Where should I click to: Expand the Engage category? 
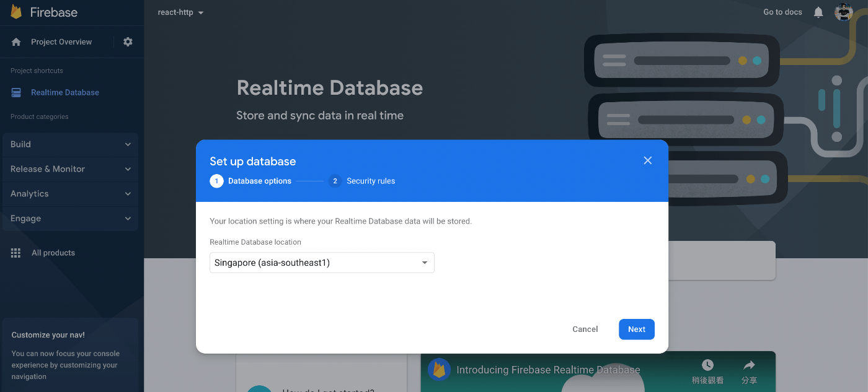pyautogui.click(x=71, y=219)
